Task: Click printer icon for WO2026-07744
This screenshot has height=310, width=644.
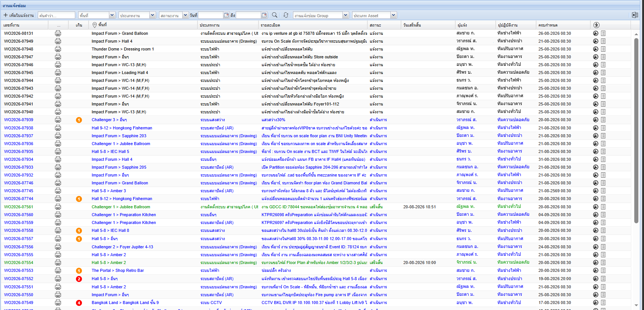Action: point(58,199)
